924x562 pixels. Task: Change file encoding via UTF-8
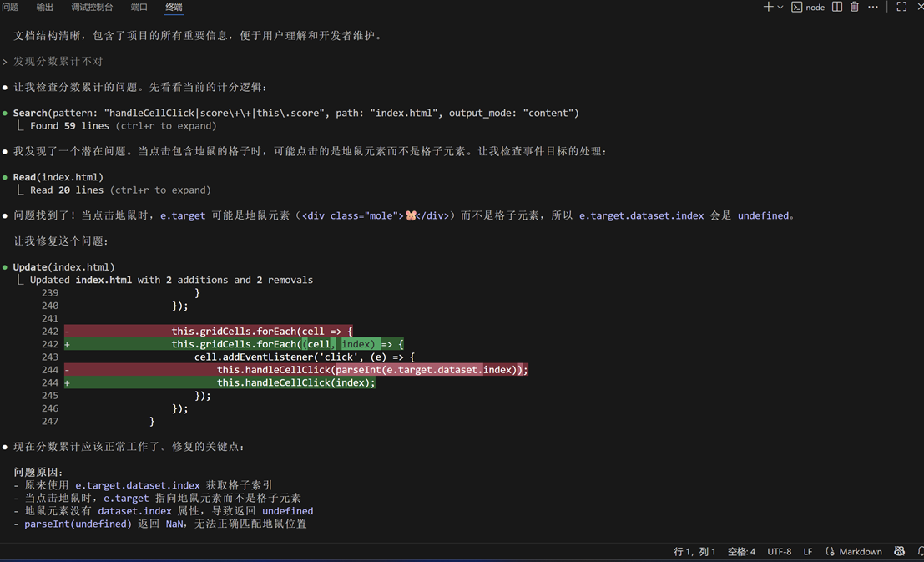click(x=779, y=551)
